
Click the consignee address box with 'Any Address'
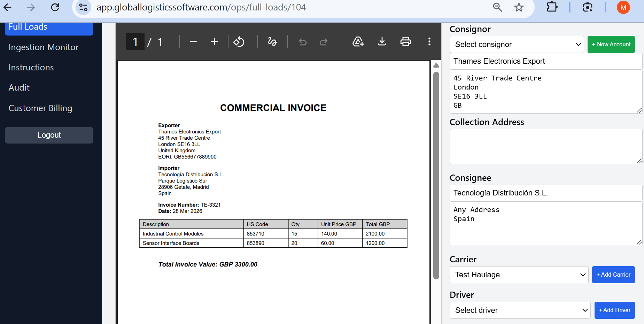(546, 223)
